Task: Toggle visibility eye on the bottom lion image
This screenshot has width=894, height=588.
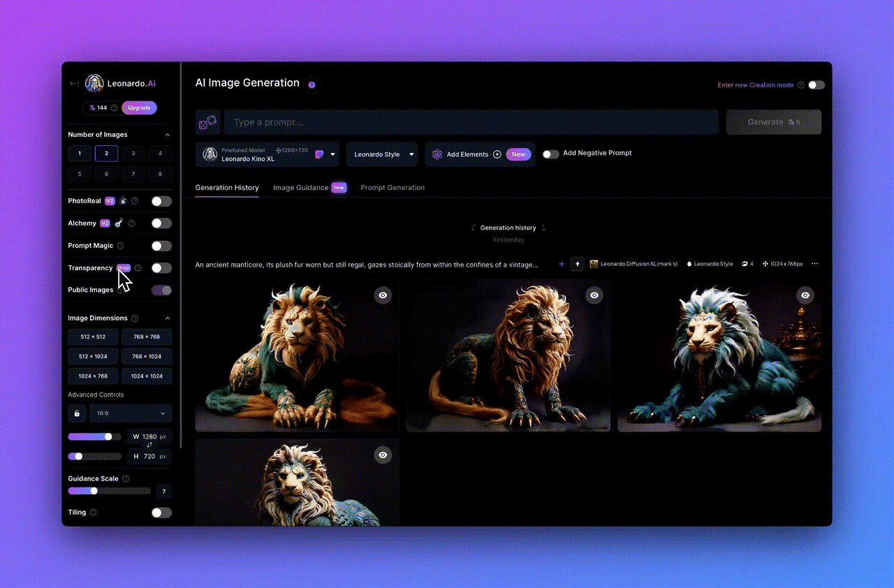Action: [x=383, y=455]
